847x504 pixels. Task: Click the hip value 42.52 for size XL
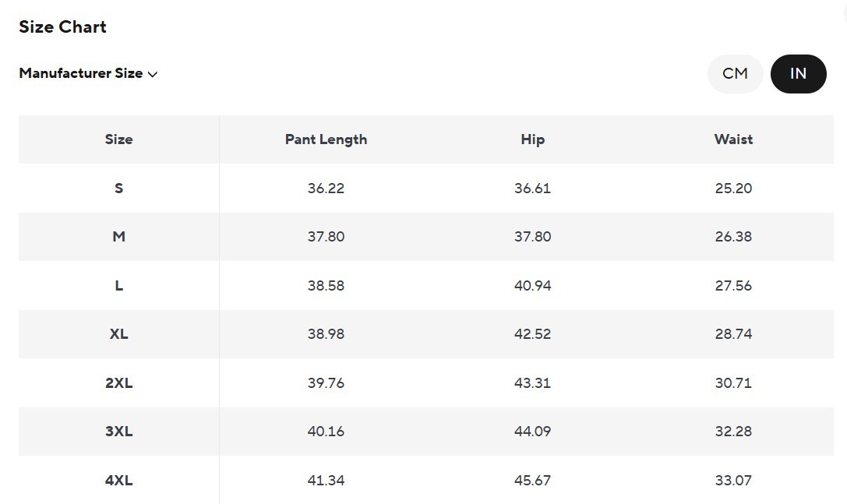tap(532, 333)
